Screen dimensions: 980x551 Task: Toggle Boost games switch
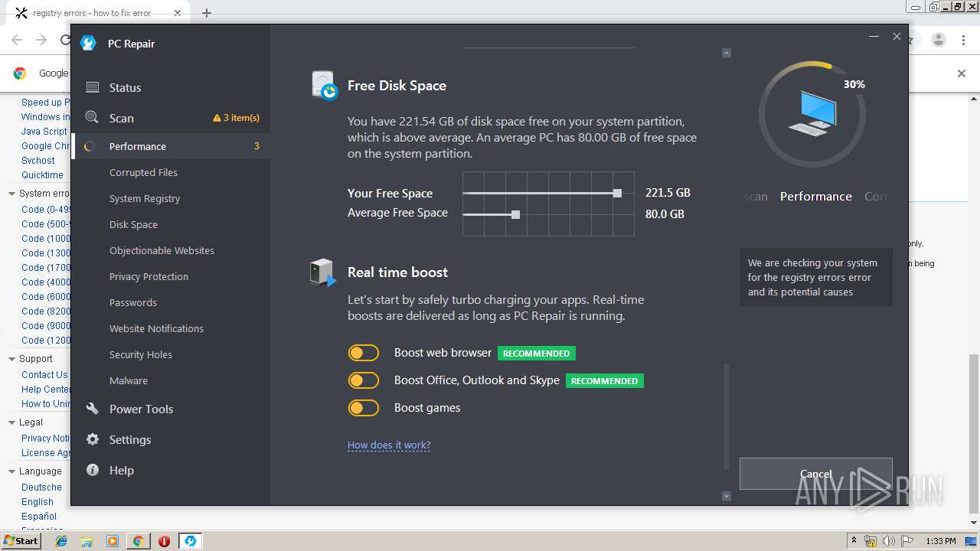point(364,408)
